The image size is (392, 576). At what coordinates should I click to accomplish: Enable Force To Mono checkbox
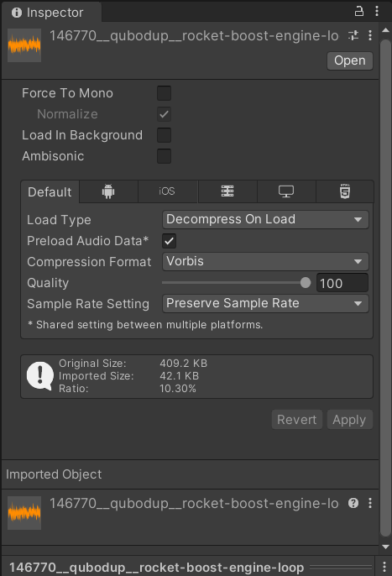point(164,93)
